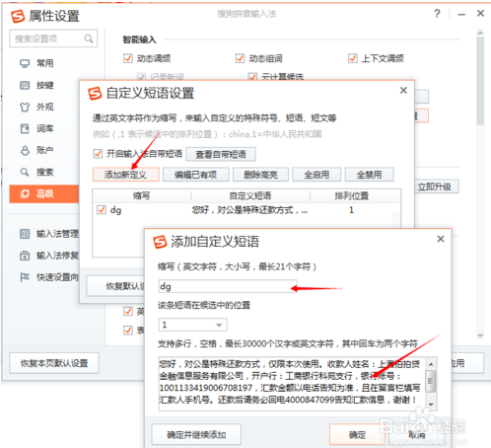Image resolution: width=491 pixels, height=448 pixels.
Task: Click main settings scrollbar down arrow
Action: click(x=480, y=336)
